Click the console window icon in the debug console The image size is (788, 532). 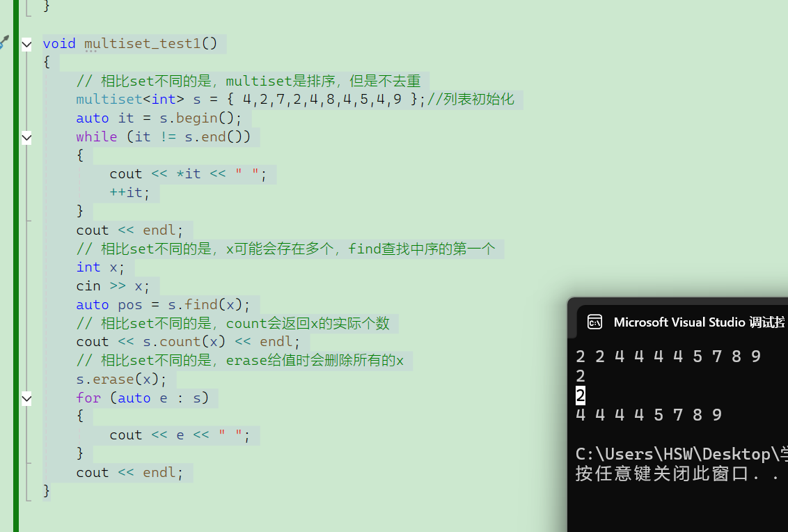coord(594,322)
